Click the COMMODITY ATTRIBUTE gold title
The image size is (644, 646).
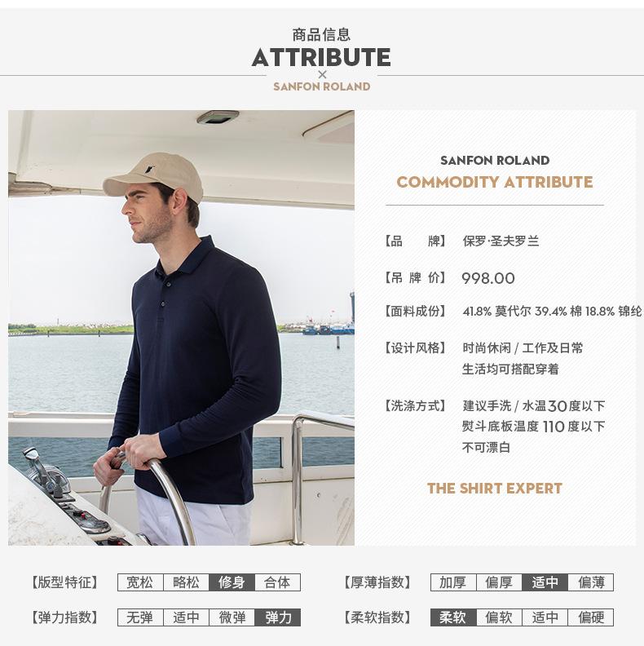point(495,182)
